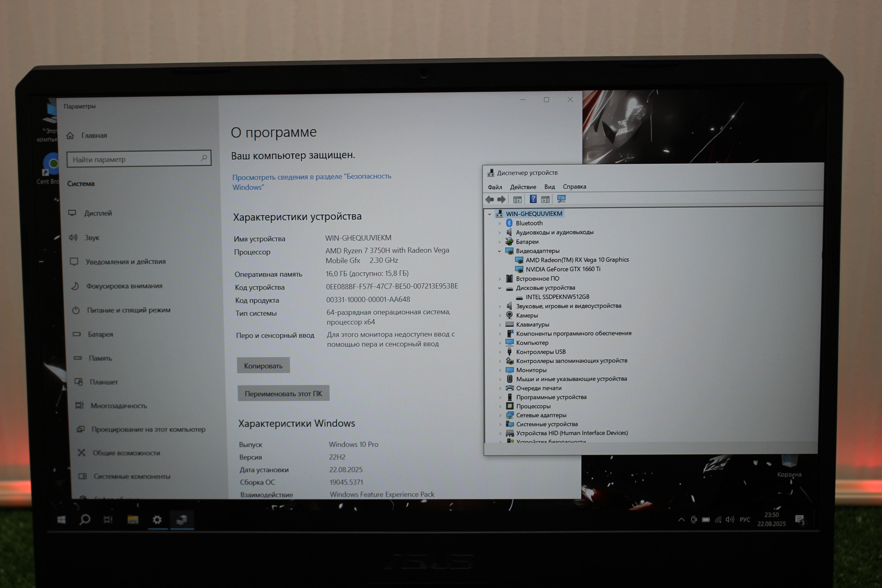Select Компоненты программного обеспечения category

point(574,333)
